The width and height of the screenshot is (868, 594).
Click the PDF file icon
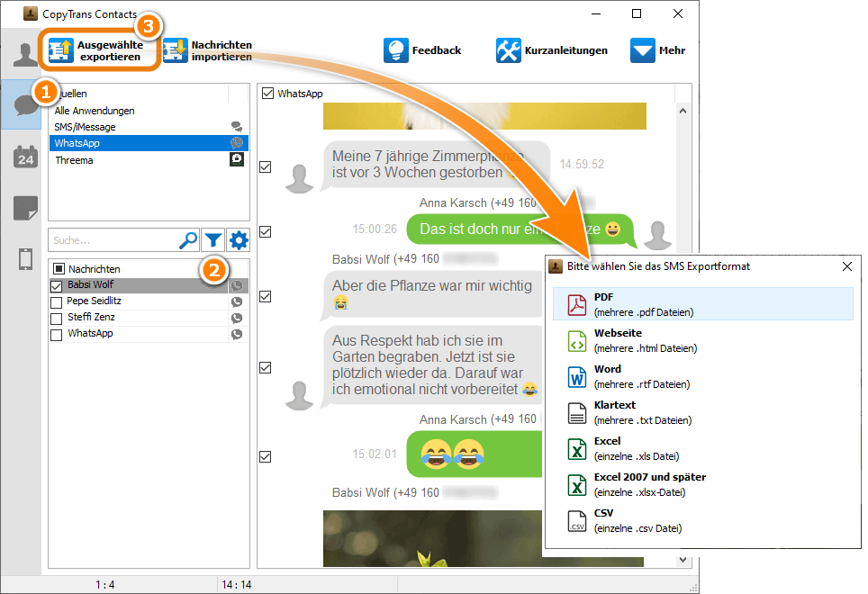(577, 305)
